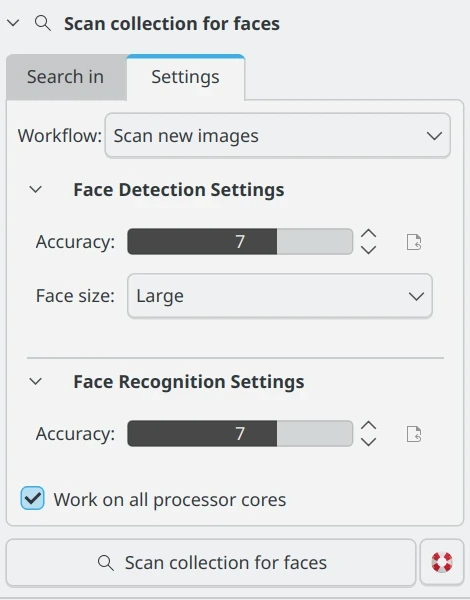Click the Scan collection for faces button
Screen dimensions: 470x600
211,562
